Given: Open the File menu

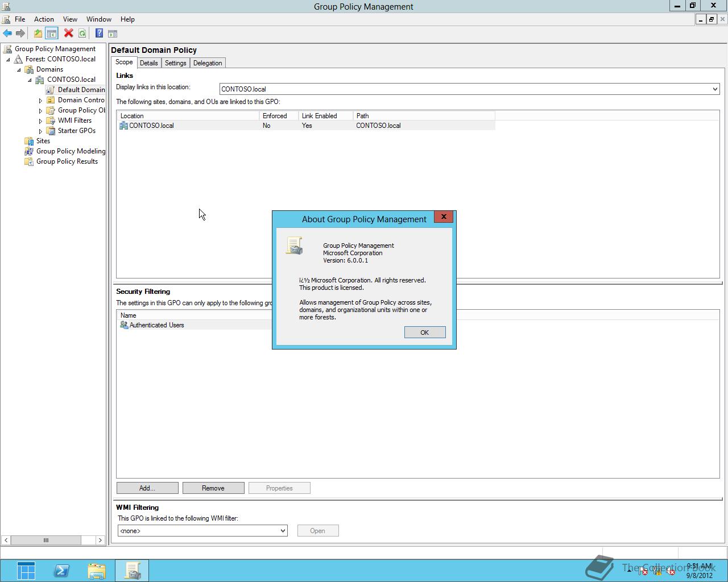Looking at the screenshot, I should tap(20, 19).
